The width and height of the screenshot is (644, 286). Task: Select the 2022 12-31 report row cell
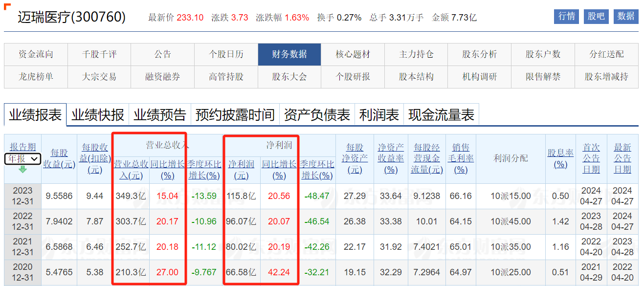click(22, 221)
